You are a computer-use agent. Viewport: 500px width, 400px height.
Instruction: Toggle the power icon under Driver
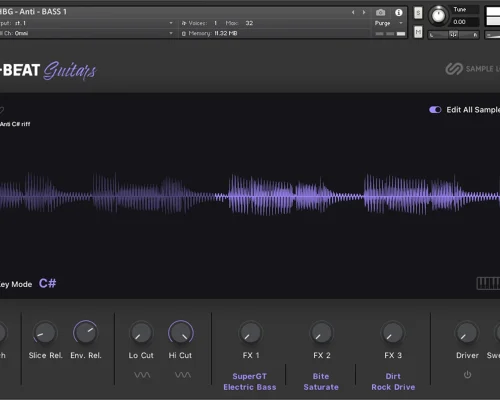click(x=467, y=375)
